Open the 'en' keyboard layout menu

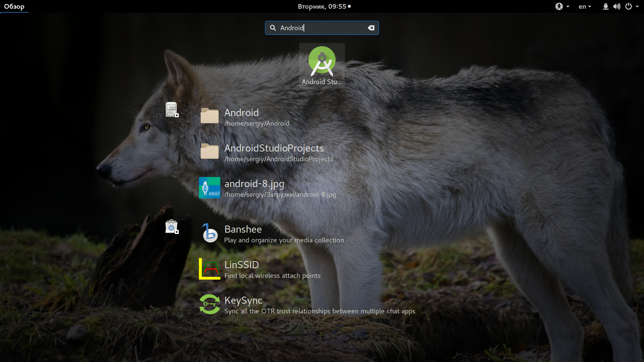585,6
